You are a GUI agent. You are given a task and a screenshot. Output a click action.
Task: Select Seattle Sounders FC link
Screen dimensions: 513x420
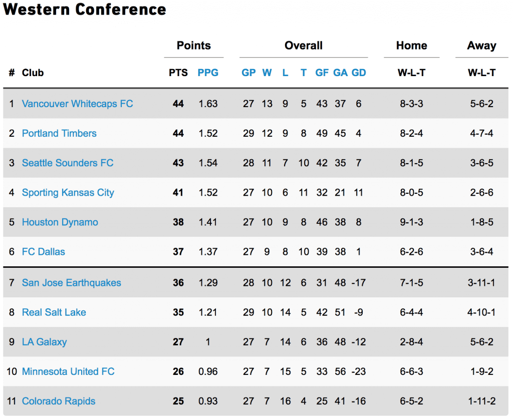[68, 163]
